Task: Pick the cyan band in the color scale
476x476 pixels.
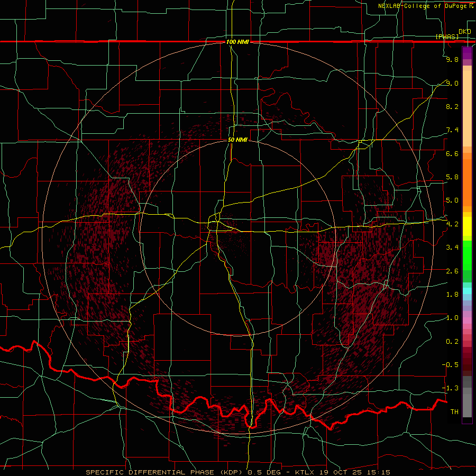Action: 467,291
